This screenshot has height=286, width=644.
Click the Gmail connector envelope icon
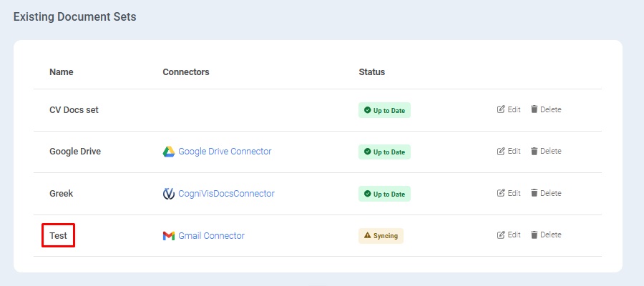pos(169,236)
